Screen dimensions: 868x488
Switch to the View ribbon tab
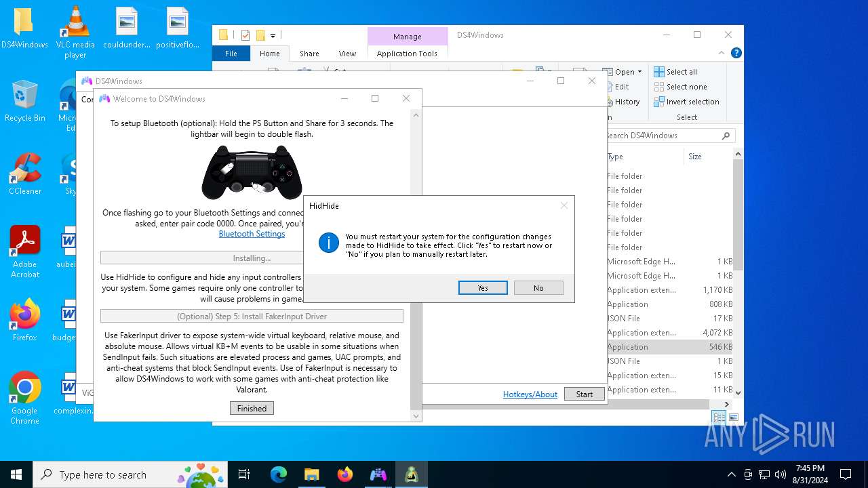point(347,54)
